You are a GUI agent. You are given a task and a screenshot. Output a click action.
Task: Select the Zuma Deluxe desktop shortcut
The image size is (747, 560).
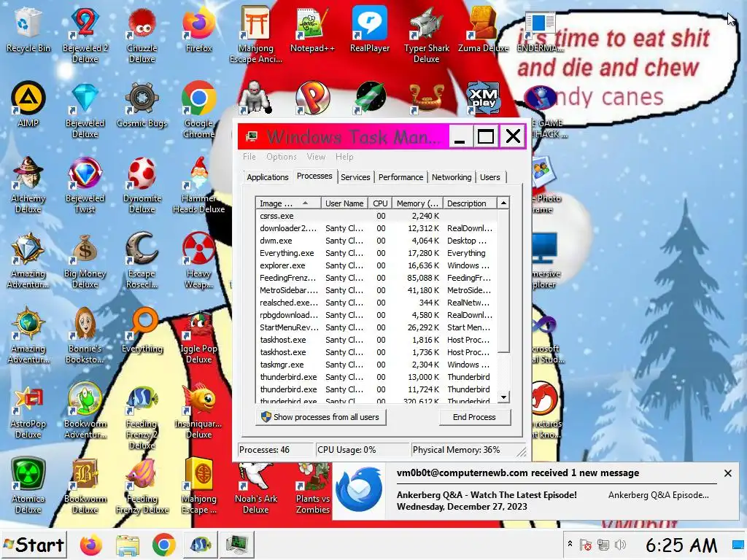coord(483,31)
